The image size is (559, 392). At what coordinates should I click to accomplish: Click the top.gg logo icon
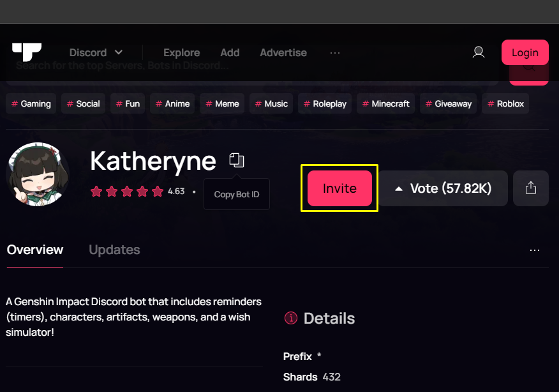(x=27, y=52)
